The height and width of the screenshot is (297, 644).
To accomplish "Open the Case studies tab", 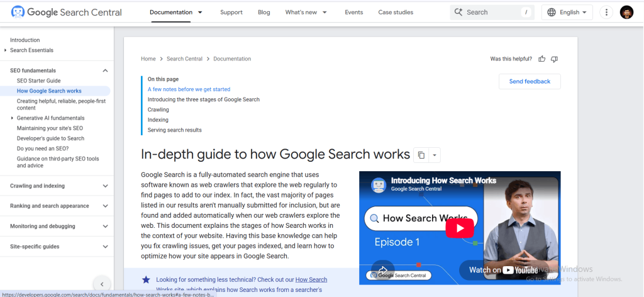I will click(396, 13).
